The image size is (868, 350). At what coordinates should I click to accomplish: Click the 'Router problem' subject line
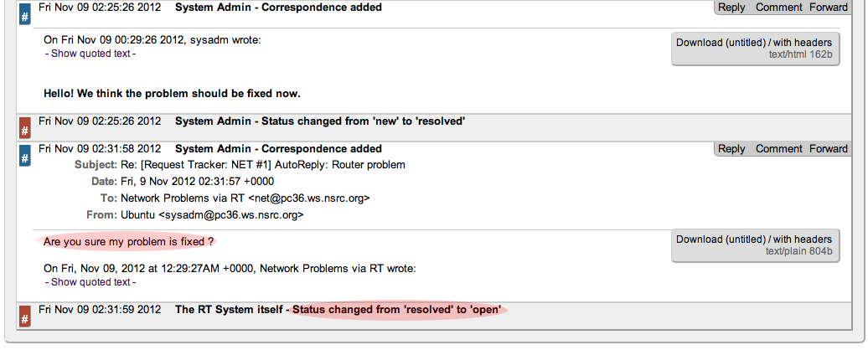(263, 165)
